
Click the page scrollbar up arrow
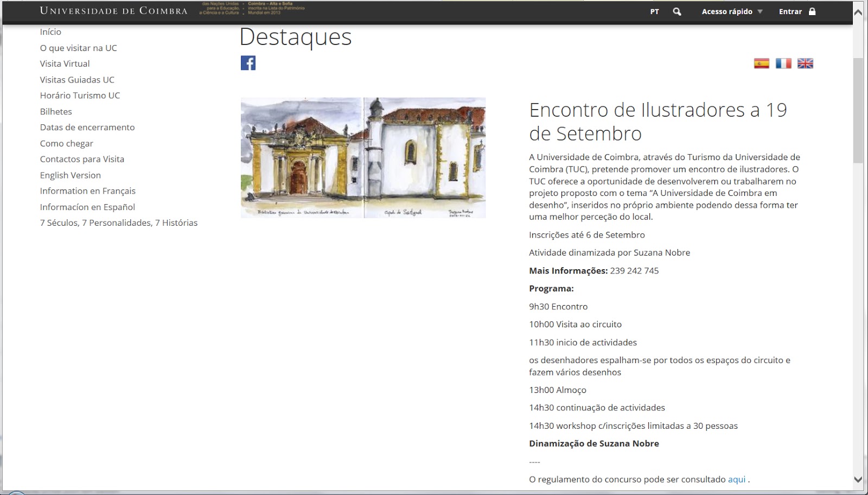pos(858,12)
